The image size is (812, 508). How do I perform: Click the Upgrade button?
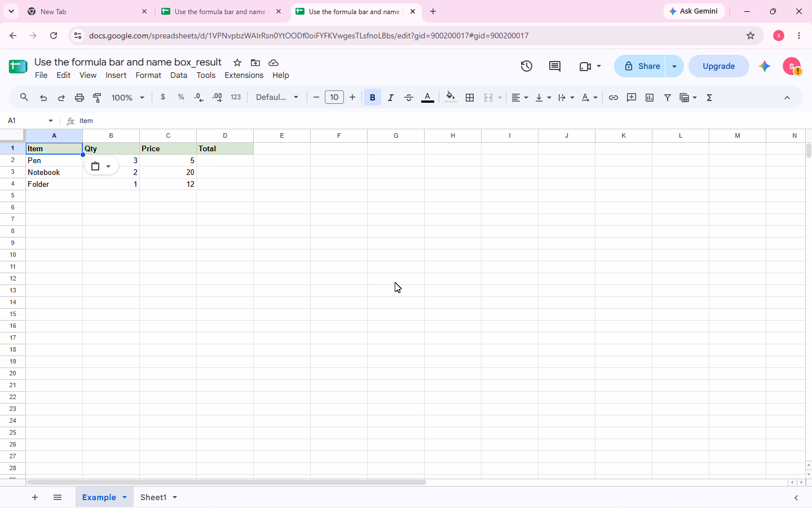(719, 66)
